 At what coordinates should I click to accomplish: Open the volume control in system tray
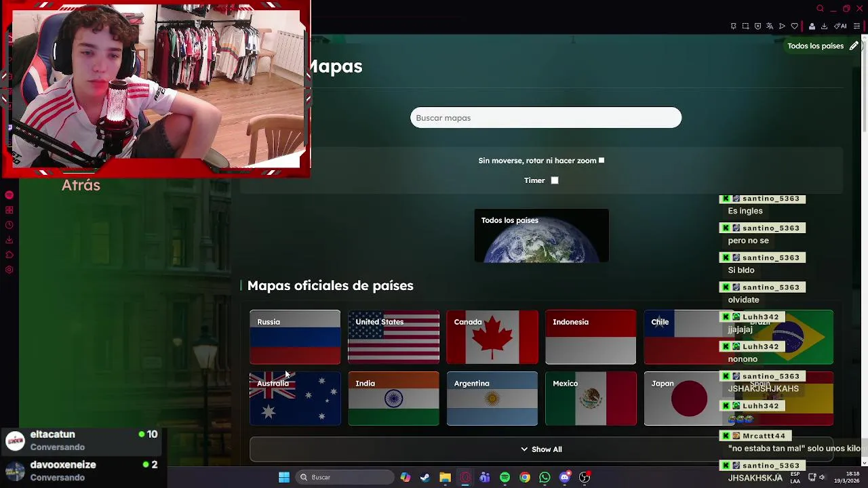point(822,477)
